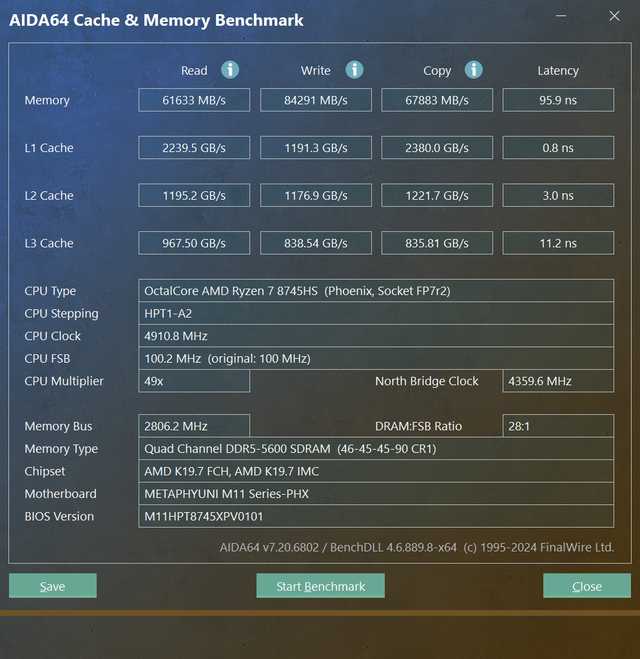Image resolution: width=640 pixels, height=659 pixels.
Task: Select L3 Cache read 967.50 GB/s
Action: pos(194,243)
